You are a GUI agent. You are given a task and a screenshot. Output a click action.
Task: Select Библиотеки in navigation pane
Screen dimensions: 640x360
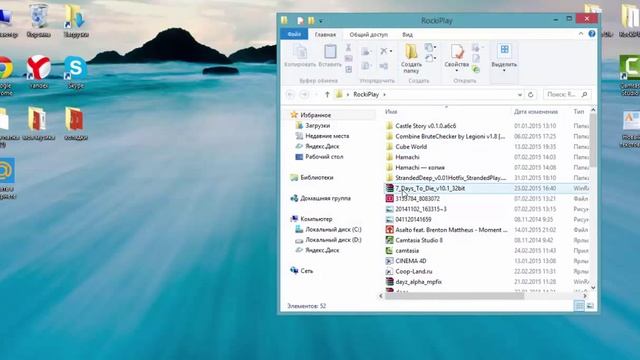tap(317, 178)
